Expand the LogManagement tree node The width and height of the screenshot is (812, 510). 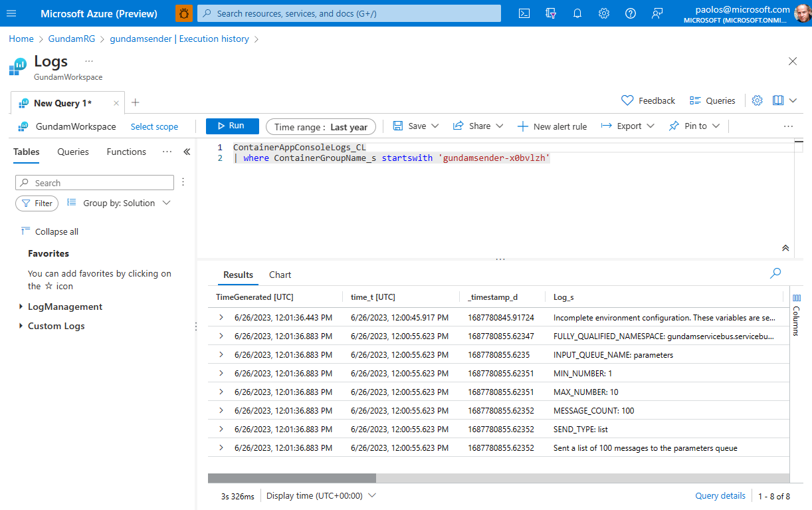21,307
